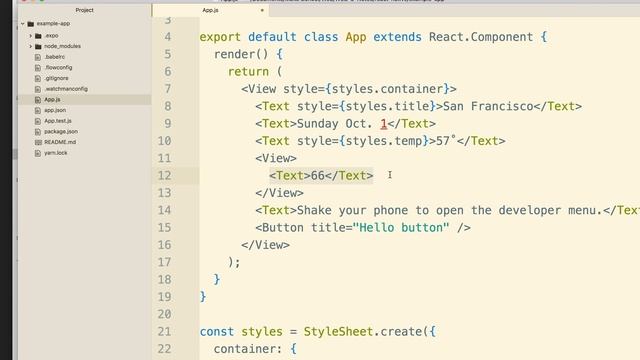The image size is (640, 360).
Task: Expand the node_modules folder arrow
Action: tap(30, 47)
